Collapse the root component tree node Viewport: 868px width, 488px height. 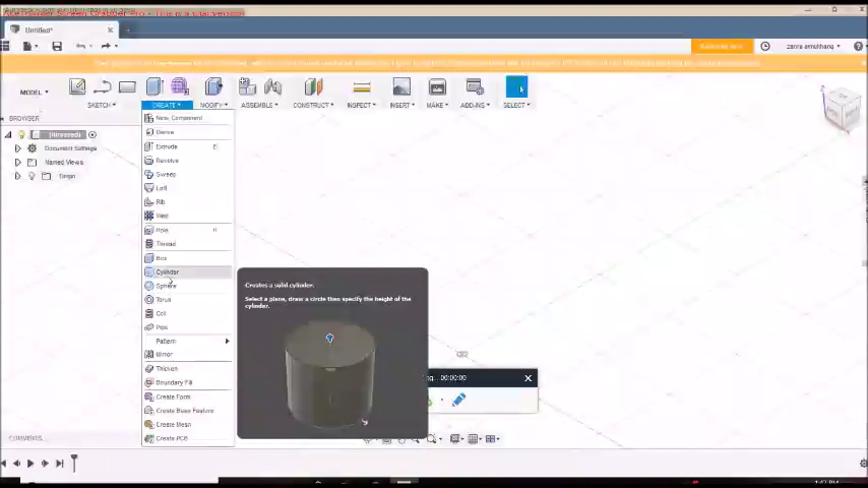coord(8,135)
